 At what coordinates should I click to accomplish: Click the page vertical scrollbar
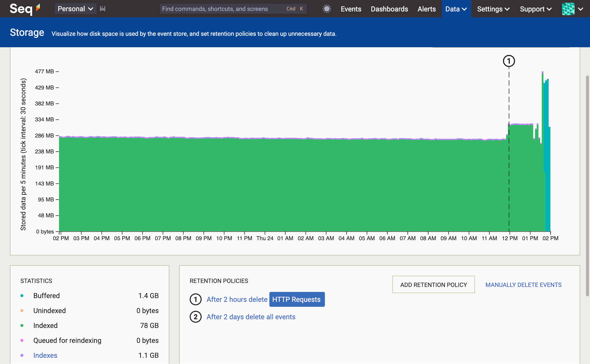[588, 186]
